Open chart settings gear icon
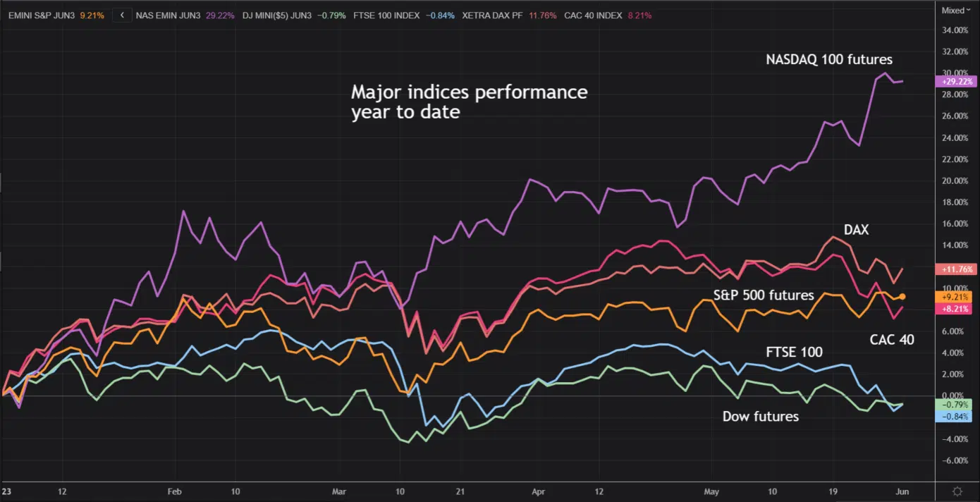This screenshot has height=502, width=980. [x=957, y=491]
